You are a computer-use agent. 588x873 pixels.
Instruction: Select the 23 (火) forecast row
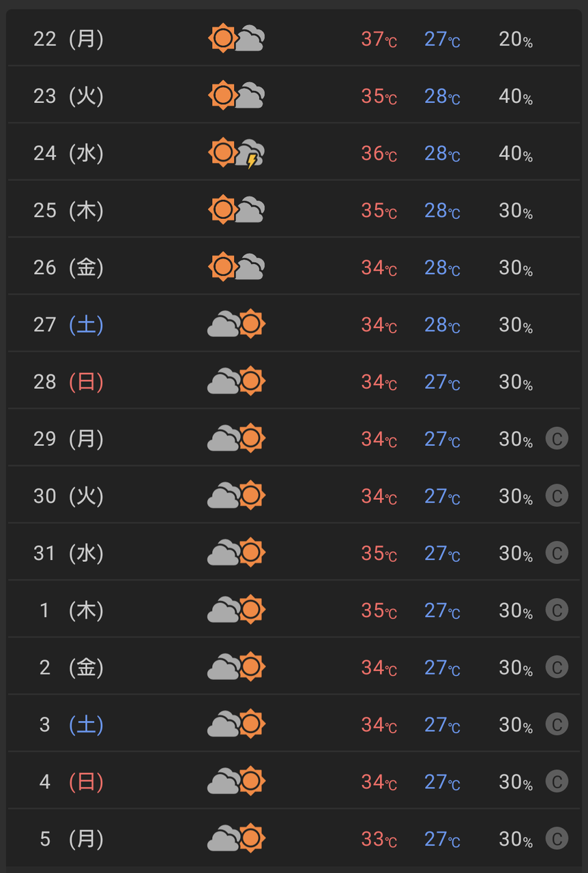tap(293, 96)
